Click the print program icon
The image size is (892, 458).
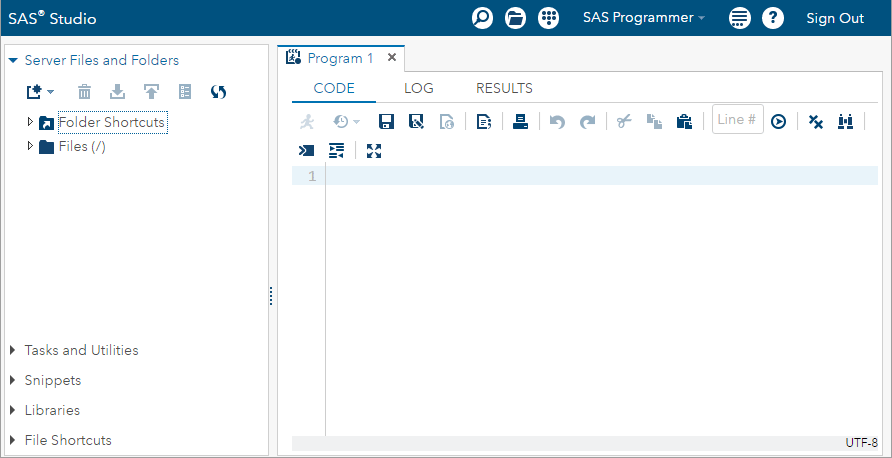(x=520, y=121)
